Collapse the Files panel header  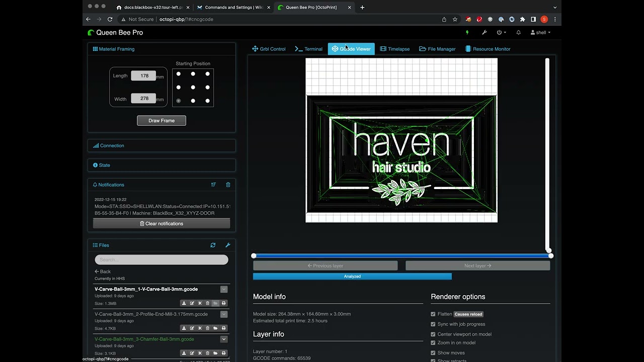coord(101,245)
